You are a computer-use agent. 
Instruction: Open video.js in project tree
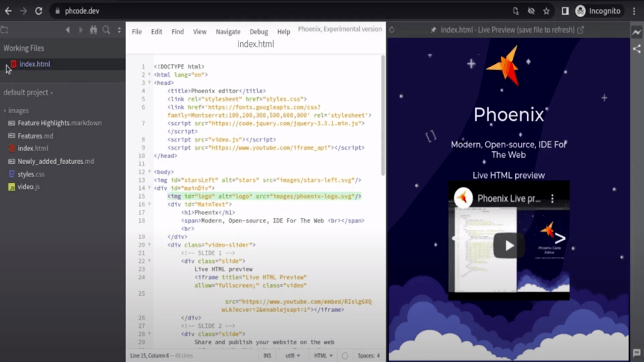click(29, 187)
